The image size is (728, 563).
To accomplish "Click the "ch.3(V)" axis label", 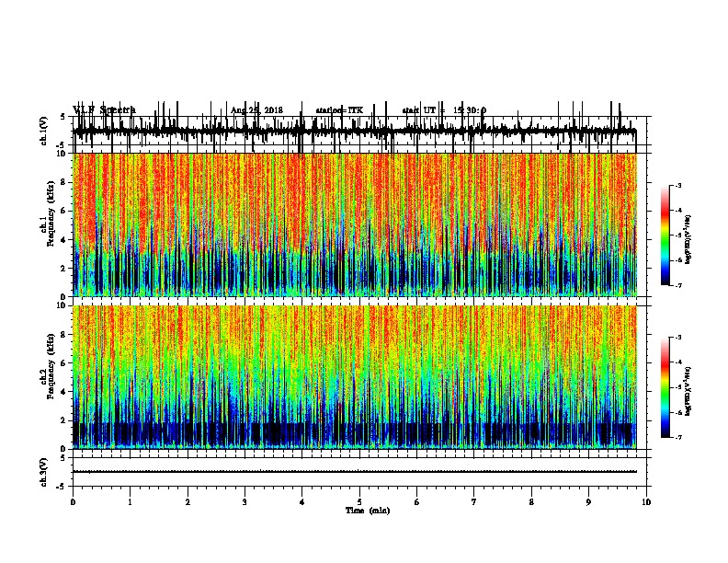I will pos(44,472).
